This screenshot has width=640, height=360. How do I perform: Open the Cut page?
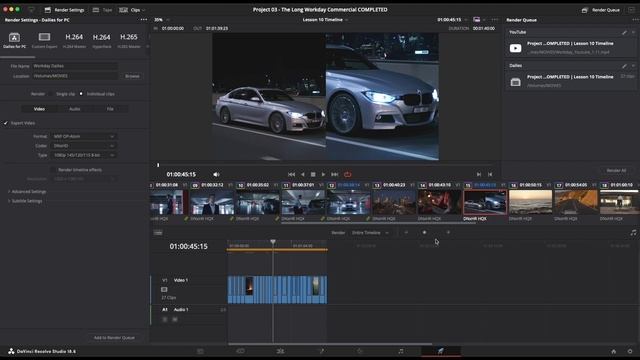tap(240, 351)
